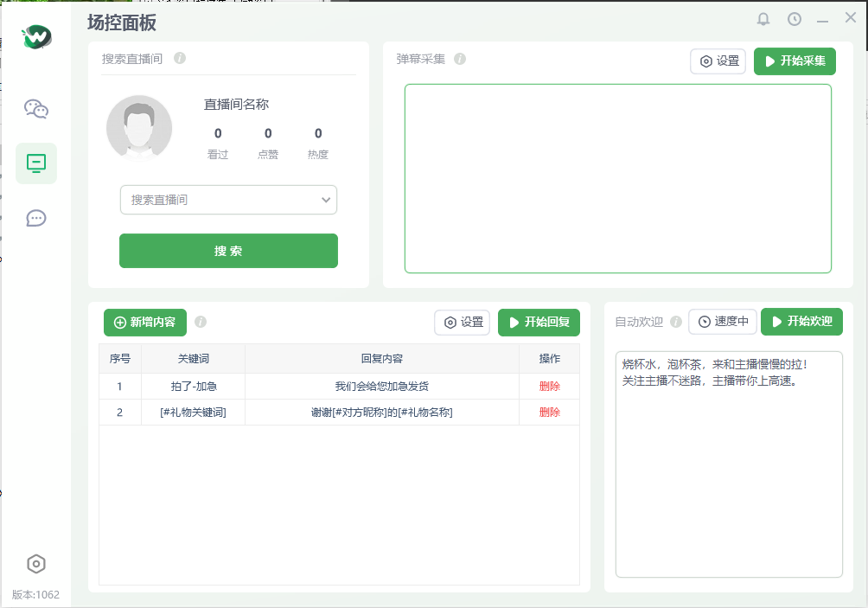This screenshot has width=868, height=608.
Task: Delete the 礼物关键词 reply row
Action: click(550, 413)
